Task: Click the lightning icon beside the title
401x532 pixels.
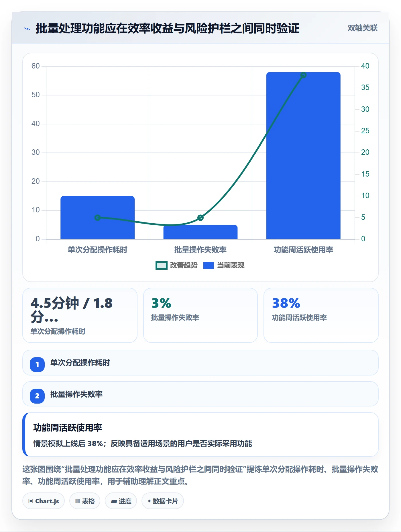Action: click(x=27, y=29)
